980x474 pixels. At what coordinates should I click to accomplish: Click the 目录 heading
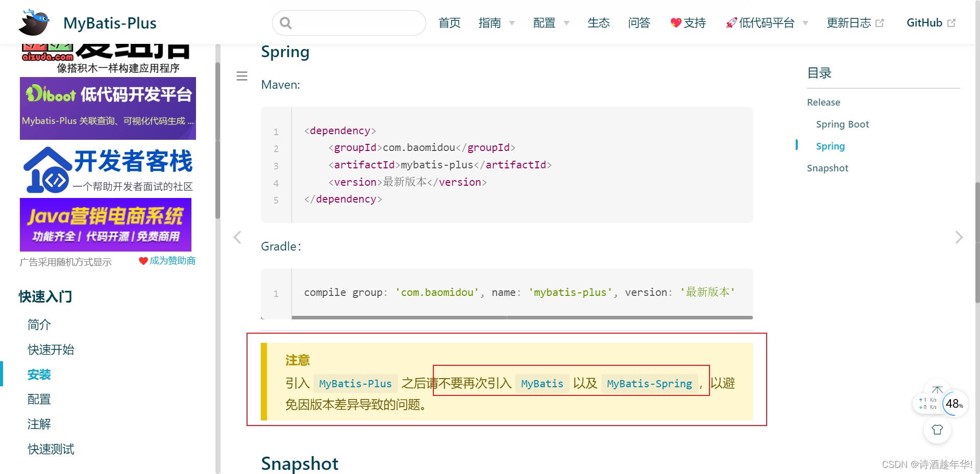coord(819,73)
